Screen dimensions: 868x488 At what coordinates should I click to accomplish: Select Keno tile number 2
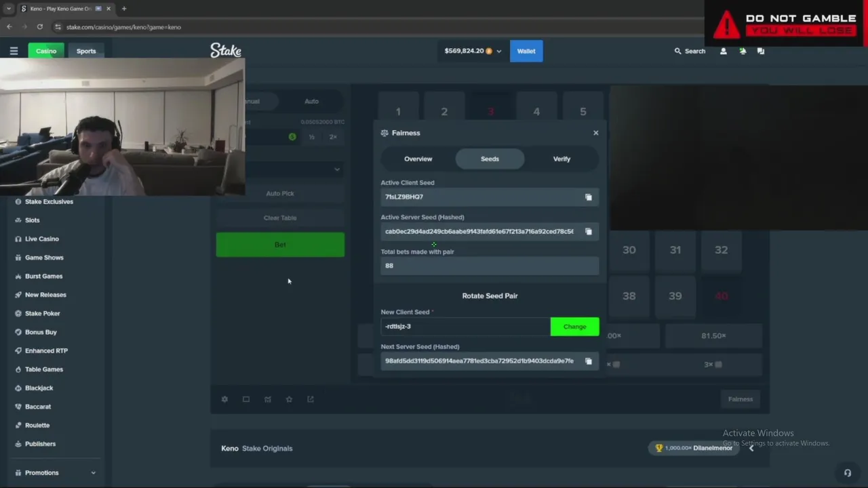click(x=444, y=112)
